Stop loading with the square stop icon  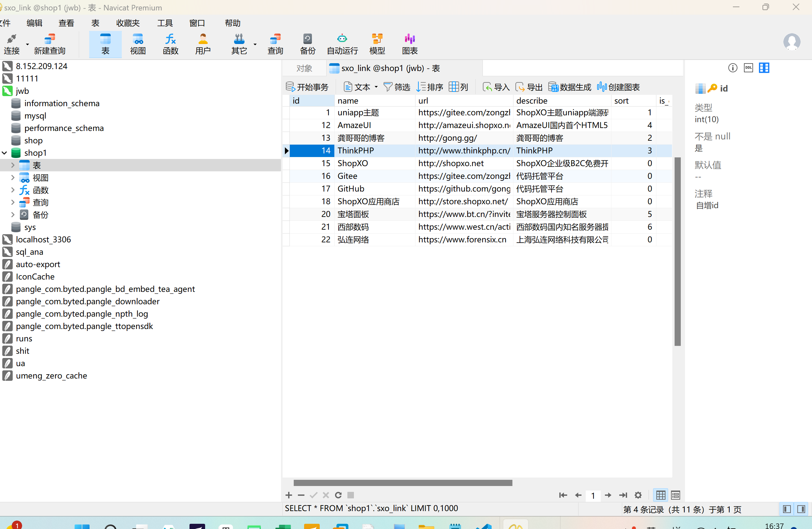click(350, 495)
